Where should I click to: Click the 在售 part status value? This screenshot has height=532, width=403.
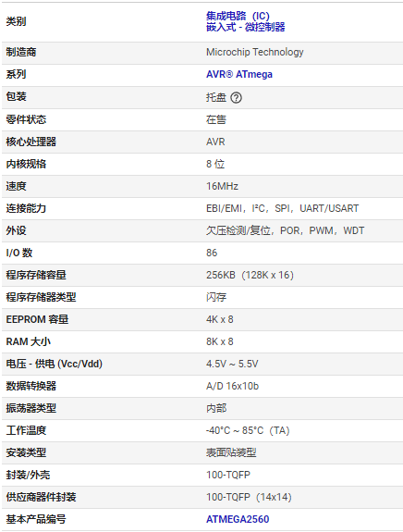point(216,119)
